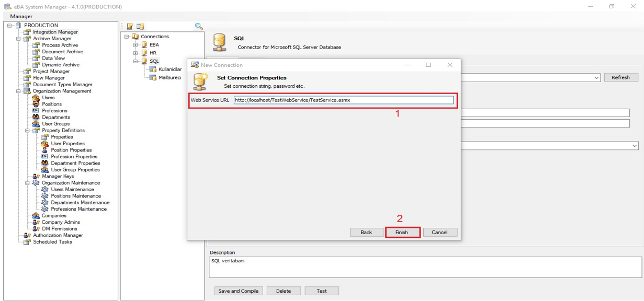Click the Flow Manager icon

[27, 78]
